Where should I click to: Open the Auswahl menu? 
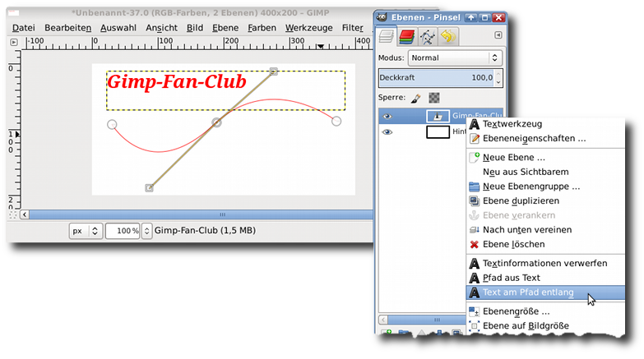tap(118, 28)
